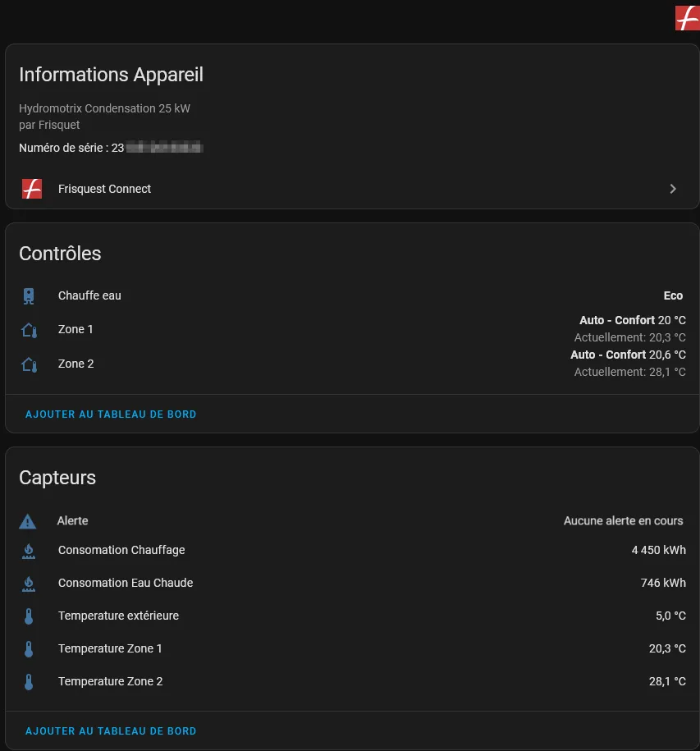Click the Eco state of Chauffe eau
The height and width of the screenshot is (751, 700).
tap(673, 295)
